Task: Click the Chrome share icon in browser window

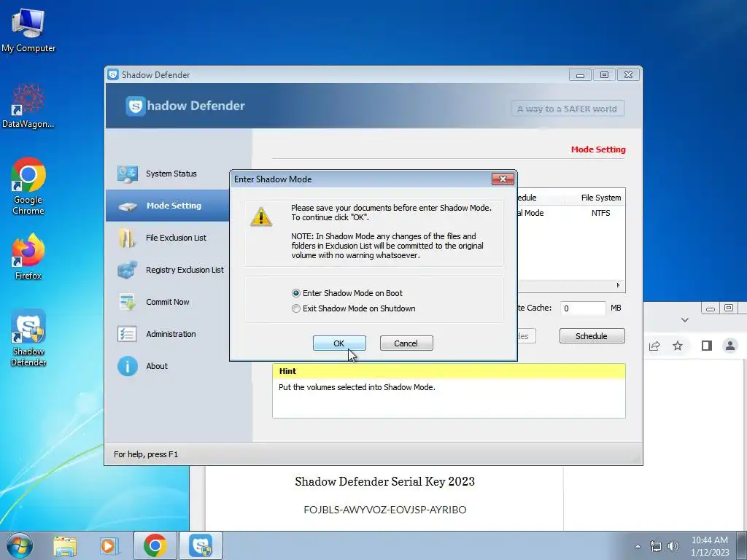Action: (x=654, y=346)
